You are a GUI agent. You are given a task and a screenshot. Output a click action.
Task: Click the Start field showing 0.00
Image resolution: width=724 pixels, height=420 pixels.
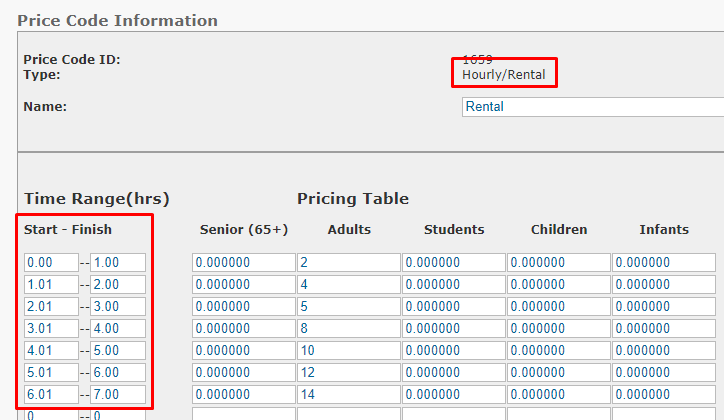(51, 263)
